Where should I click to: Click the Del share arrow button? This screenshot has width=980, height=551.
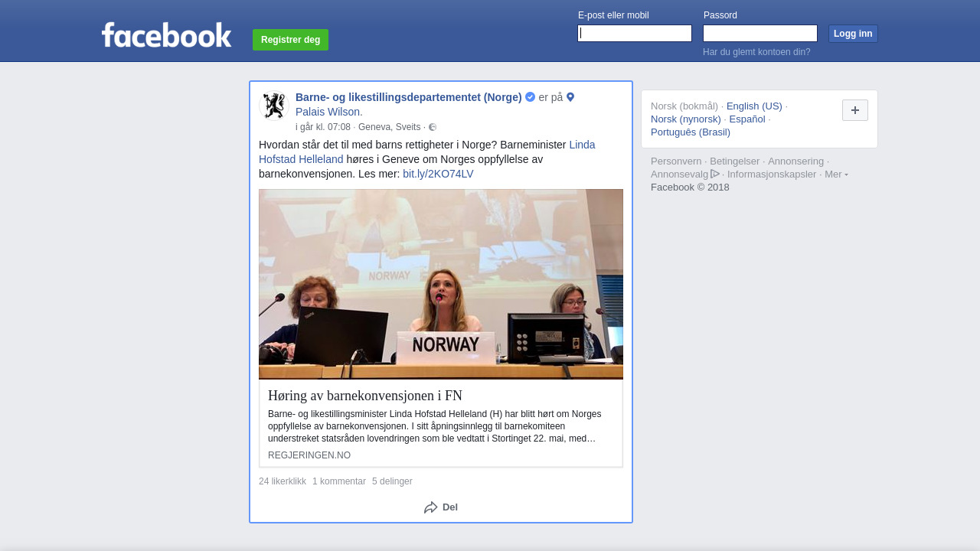click(x=441, y=507)
